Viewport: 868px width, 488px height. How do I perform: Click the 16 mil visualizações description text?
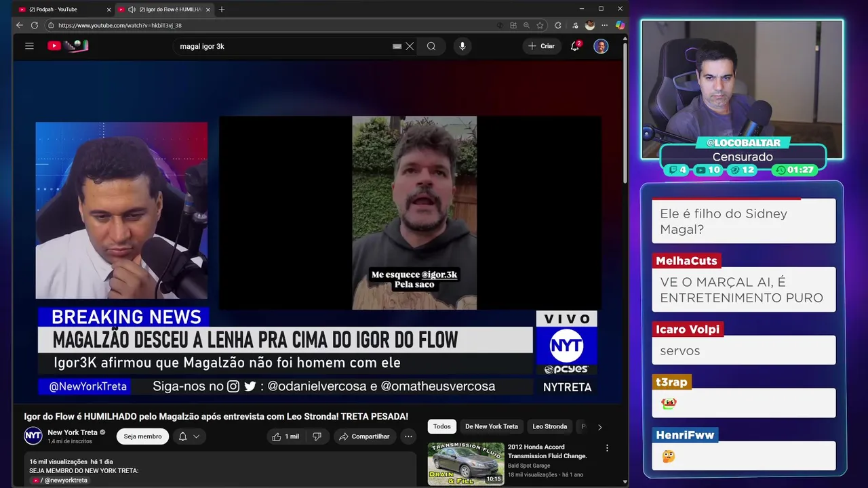pos(71,462)
